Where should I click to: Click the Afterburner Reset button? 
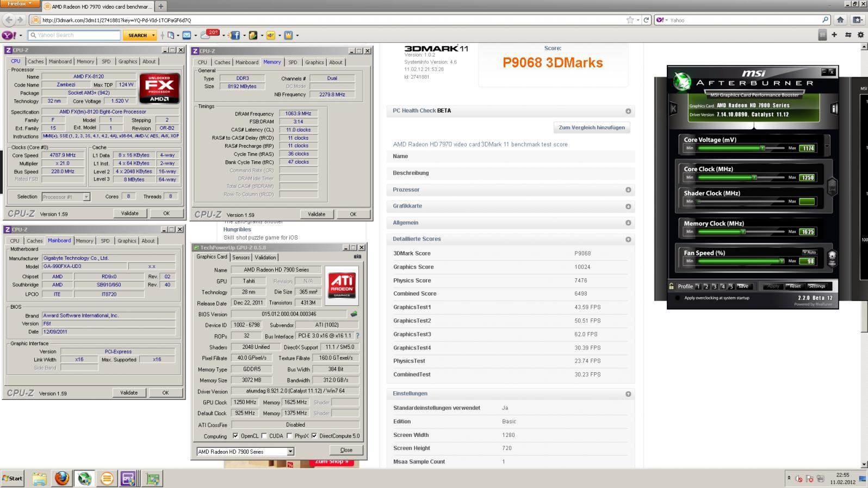click(x=794, y=286)
